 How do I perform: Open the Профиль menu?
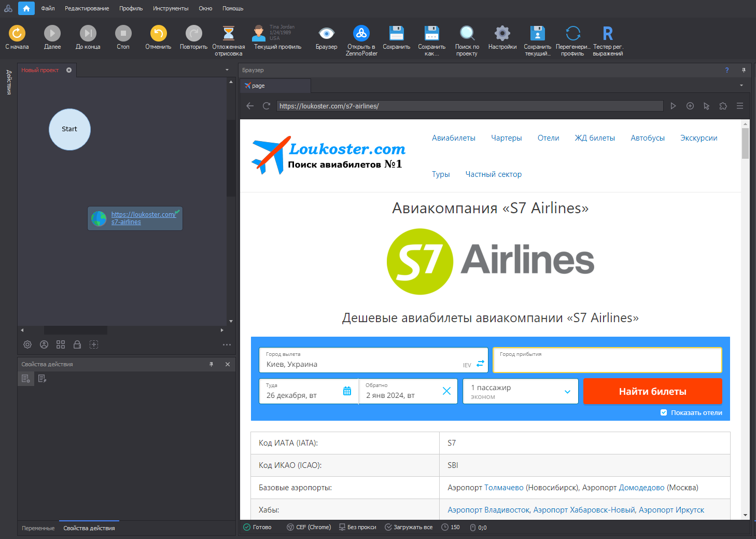click(131, 8)
